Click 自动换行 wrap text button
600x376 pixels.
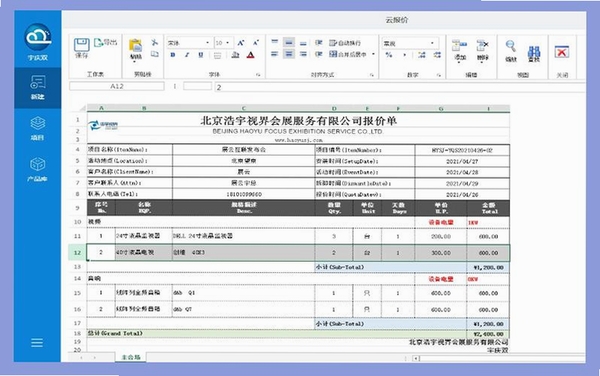click(x=345, y=43)
